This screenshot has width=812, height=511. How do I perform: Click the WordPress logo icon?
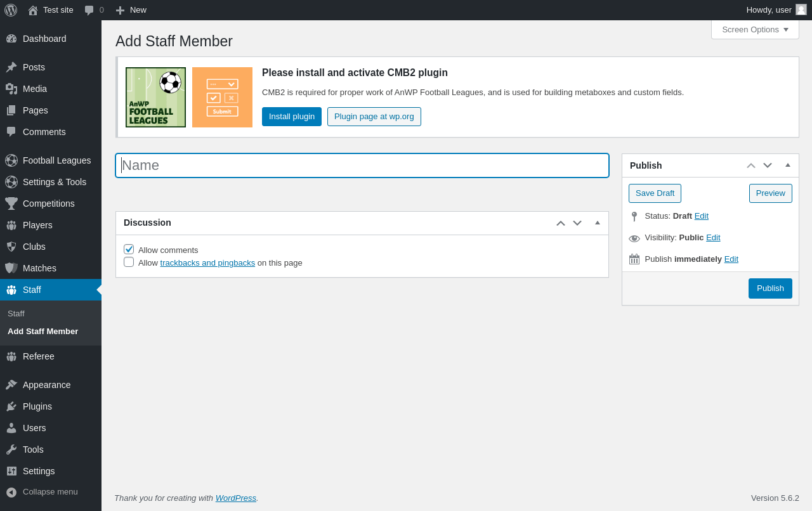(x=11, y=10)
